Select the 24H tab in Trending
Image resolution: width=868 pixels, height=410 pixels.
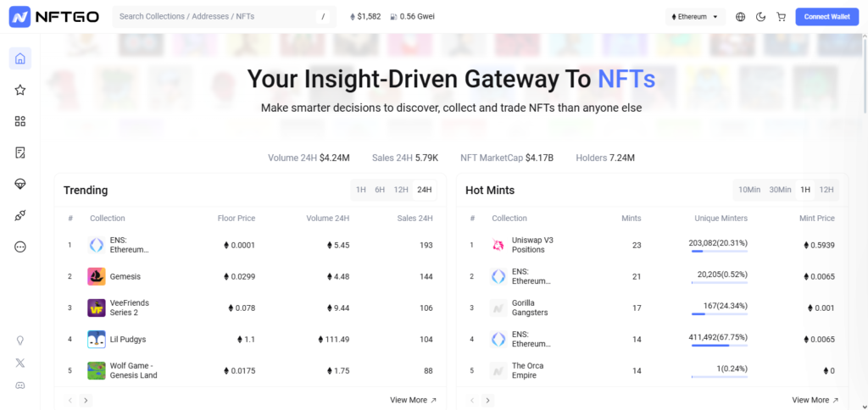425,190
